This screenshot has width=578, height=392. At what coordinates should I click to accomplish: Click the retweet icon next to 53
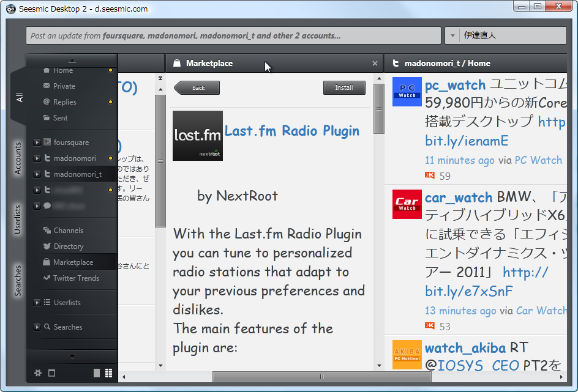430,325
